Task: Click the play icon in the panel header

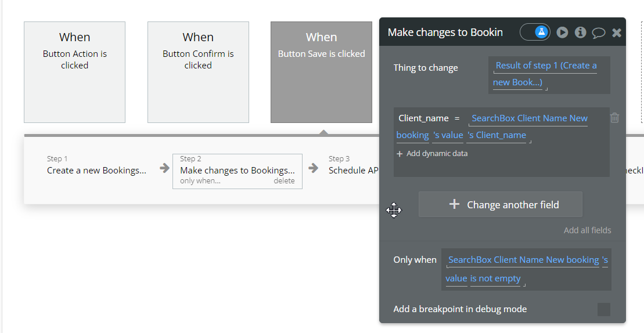Action: coord(562,32)
